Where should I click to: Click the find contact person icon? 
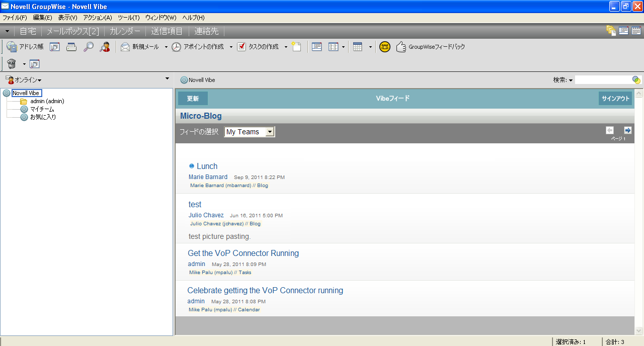pyautogui.click(x=105, y=46)
